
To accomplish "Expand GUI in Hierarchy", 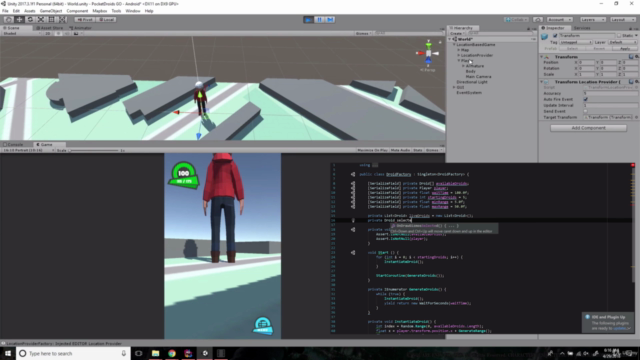I will point(454,87).
